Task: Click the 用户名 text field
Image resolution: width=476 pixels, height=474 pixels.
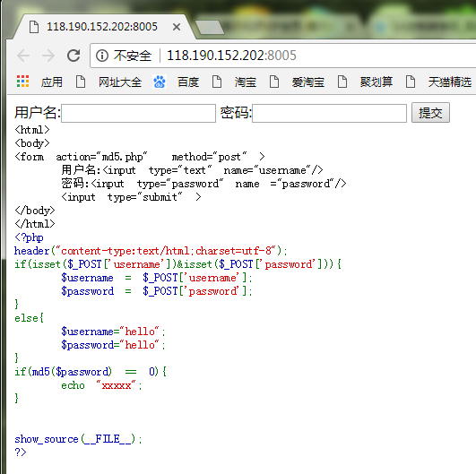Action: tap(138, 113)
